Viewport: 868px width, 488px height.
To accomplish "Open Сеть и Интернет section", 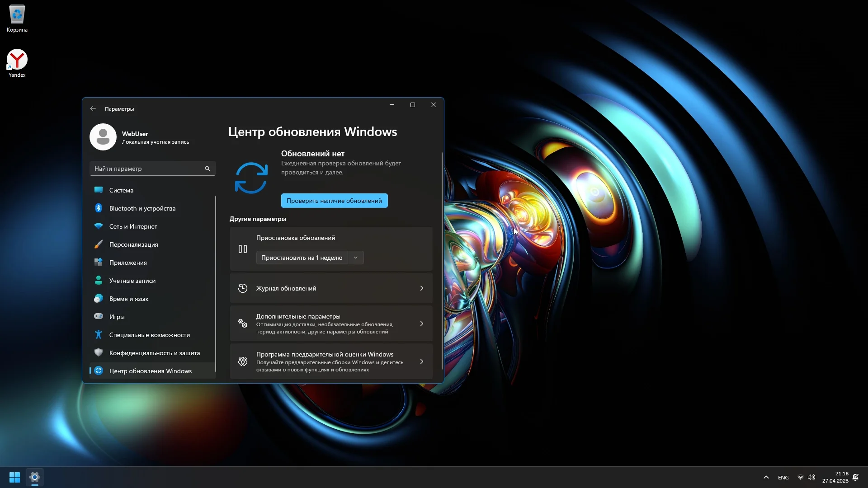I will coord(133,226).
